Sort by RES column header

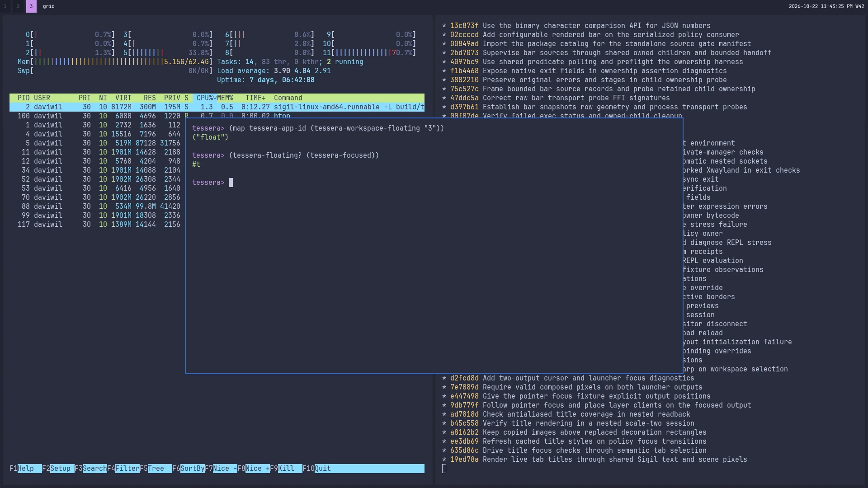pos(150,98)
